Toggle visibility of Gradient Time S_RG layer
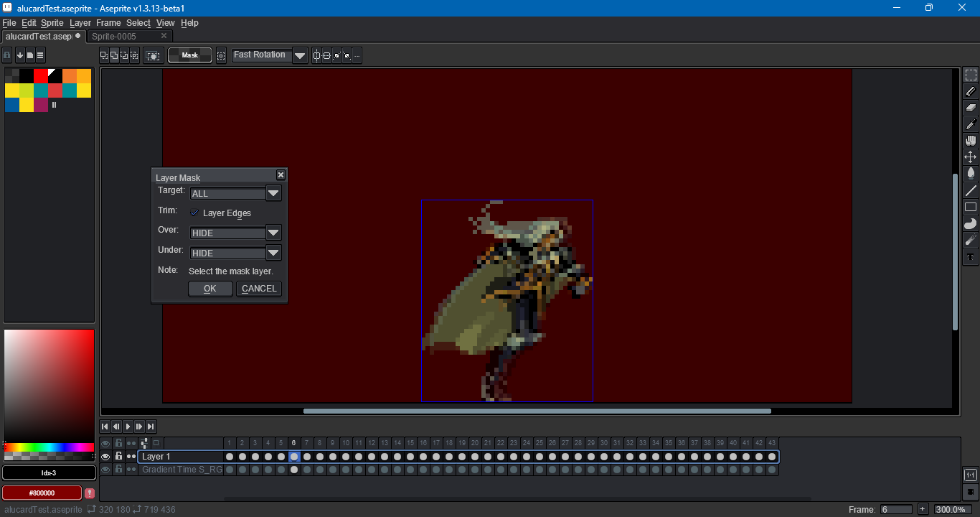Image resolution: width=980 pixels, height=517 pixels. [x=105, y=470]
